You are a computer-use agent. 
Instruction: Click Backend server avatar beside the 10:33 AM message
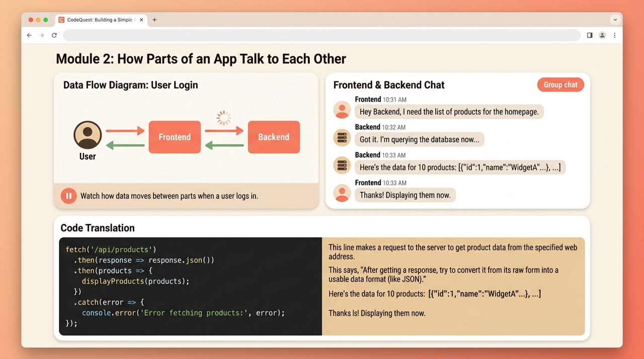click(x=342, y=165)
